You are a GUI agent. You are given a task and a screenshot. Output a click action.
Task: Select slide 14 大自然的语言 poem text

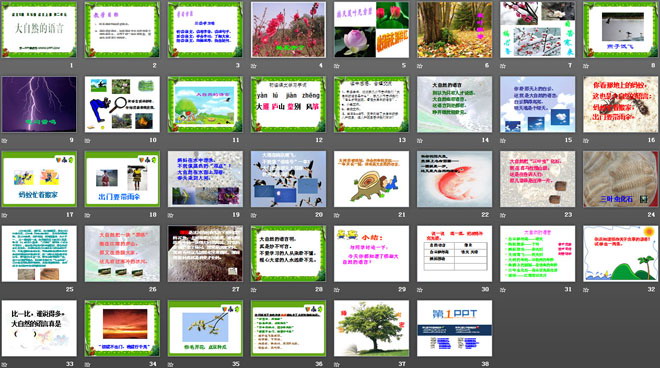(455, 104)
